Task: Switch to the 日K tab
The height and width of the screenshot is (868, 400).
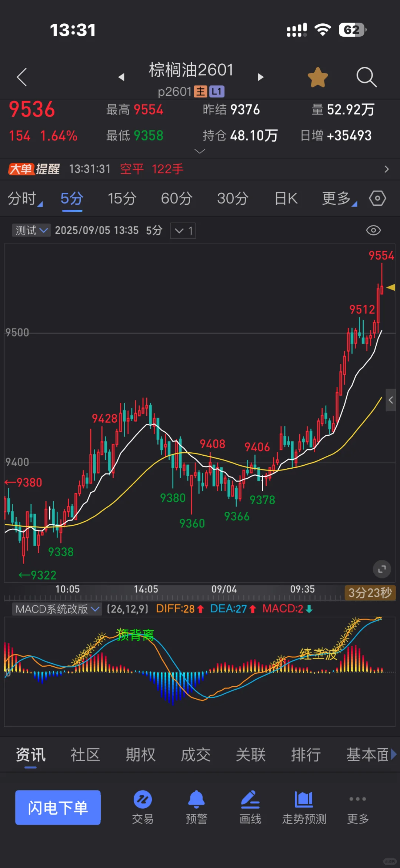Action: click(x=286, y=199)
